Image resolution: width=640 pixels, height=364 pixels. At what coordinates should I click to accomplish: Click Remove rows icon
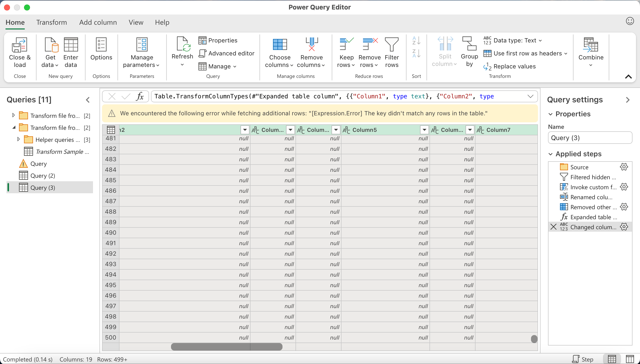pos(370,44)
